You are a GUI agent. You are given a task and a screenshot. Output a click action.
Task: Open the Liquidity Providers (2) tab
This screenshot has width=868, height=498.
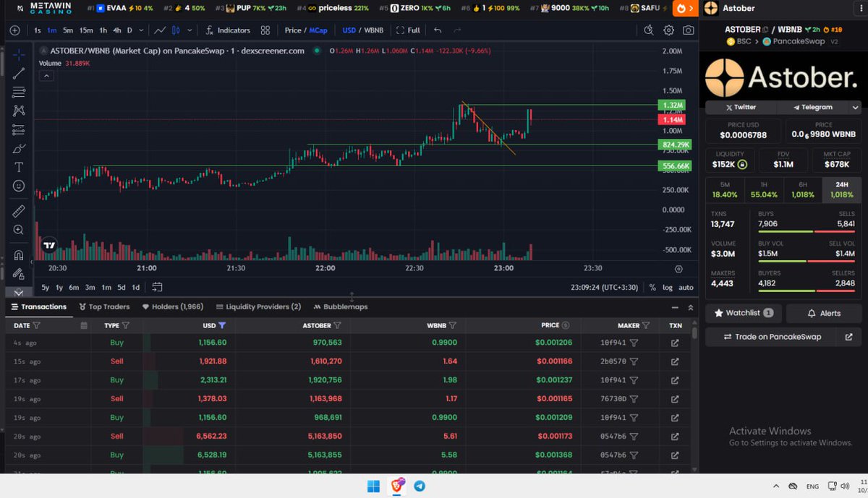click(x=258, y=306)
